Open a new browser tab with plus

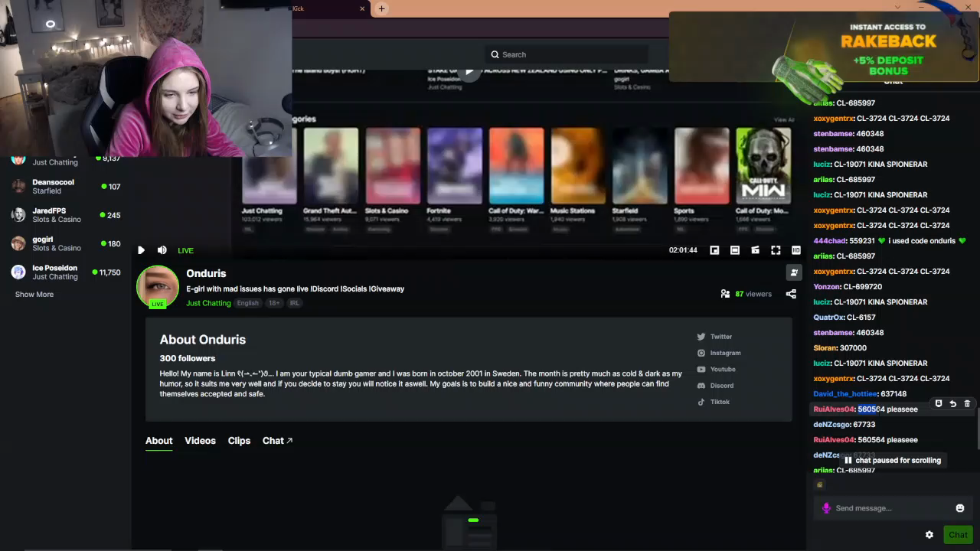[x=381, y=8]
